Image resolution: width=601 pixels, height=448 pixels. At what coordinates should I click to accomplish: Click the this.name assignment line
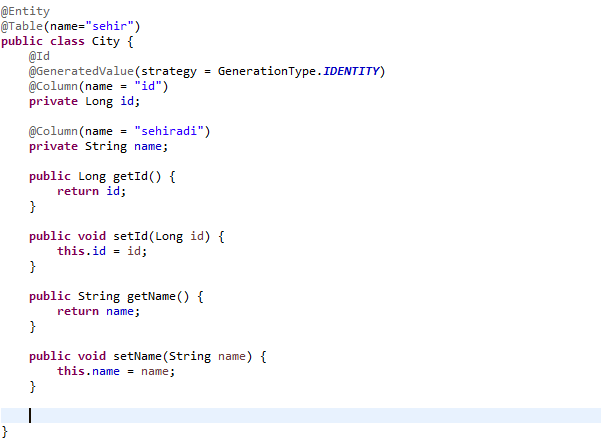(115, 371)
